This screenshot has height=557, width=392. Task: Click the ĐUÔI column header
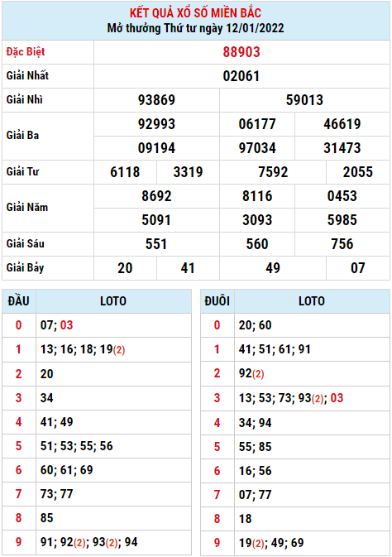click(218, 301)
